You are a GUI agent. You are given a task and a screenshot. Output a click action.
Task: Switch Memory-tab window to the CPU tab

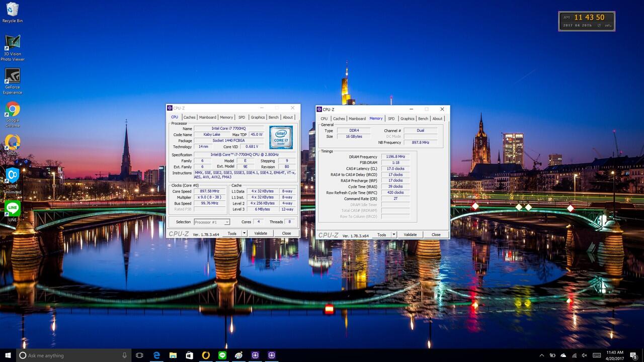pos(324,119)
